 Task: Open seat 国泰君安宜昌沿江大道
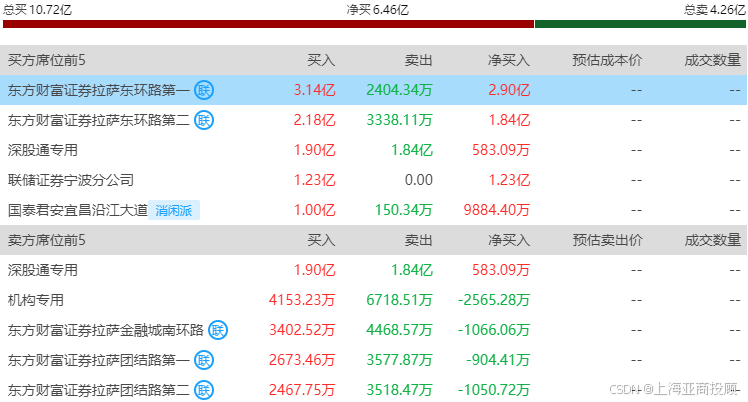pyautogui.click(x=78, y=210)
